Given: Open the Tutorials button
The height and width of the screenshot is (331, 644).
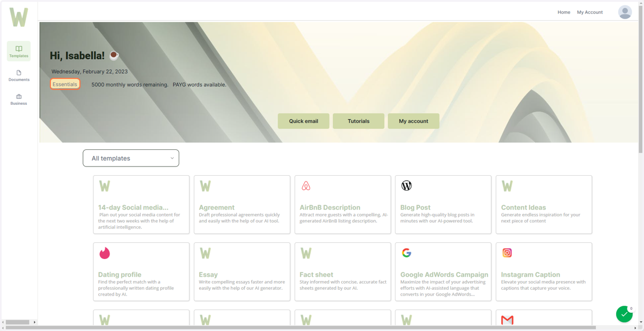Looking at the screenshot, I should [358, 121].
